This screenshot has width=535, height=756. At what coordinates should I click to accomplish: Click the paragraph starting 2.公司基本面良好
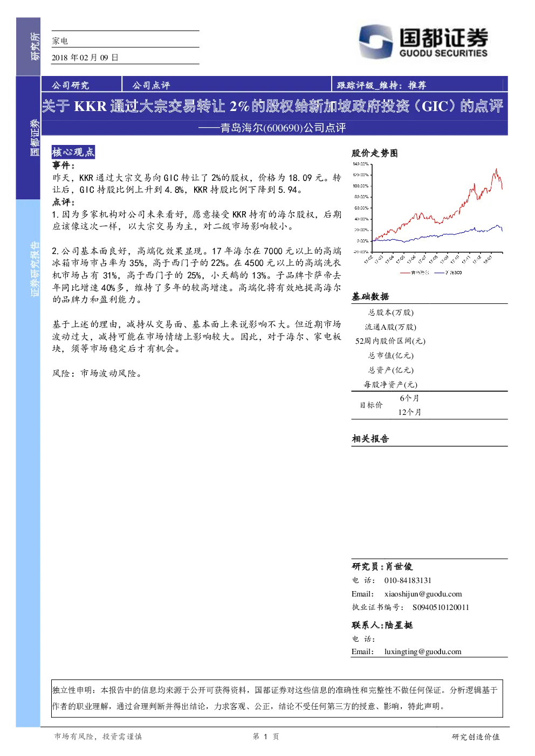[x=197, y=275]
